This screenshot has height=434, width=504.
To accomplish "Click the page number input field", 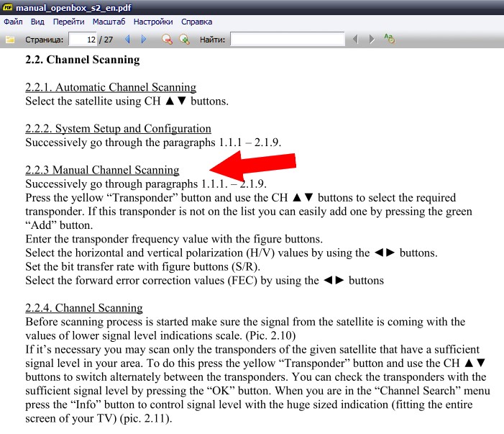I will pos(83,40).
